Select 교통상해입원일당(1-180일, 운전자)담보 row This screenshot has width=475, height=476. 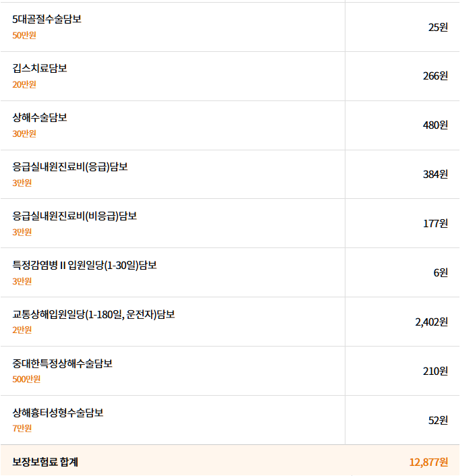coord(94,314)
